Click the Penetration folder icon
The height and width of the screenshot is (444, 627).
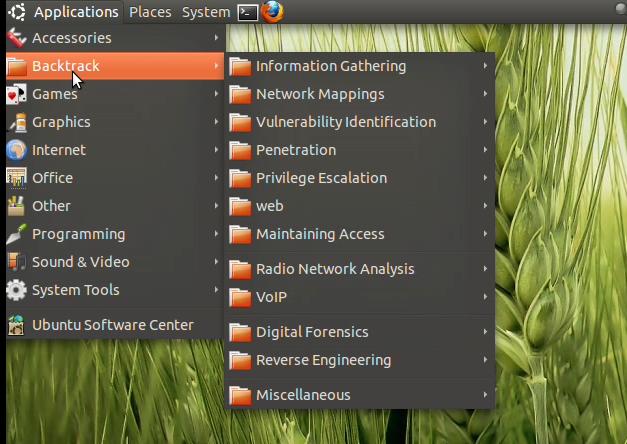point(240,150)
